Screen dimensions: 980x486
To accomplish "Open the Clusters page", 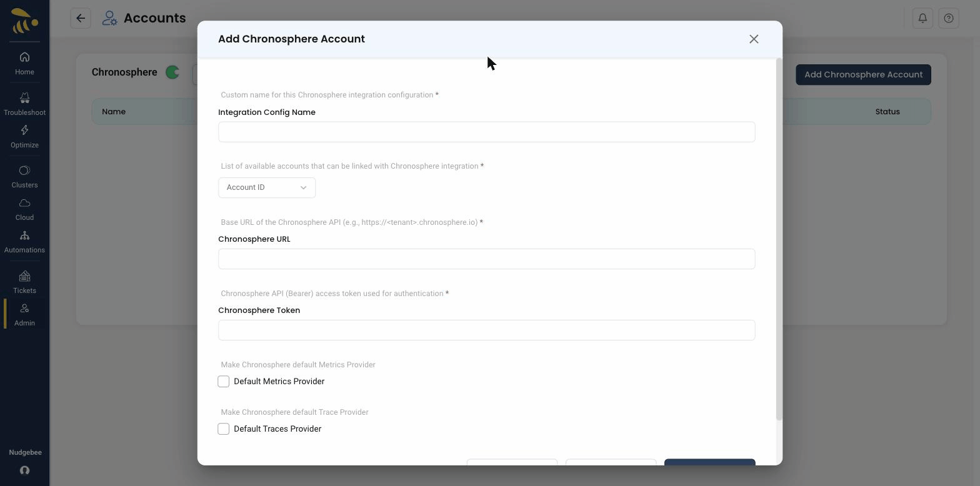I will [x=24, y=177].
